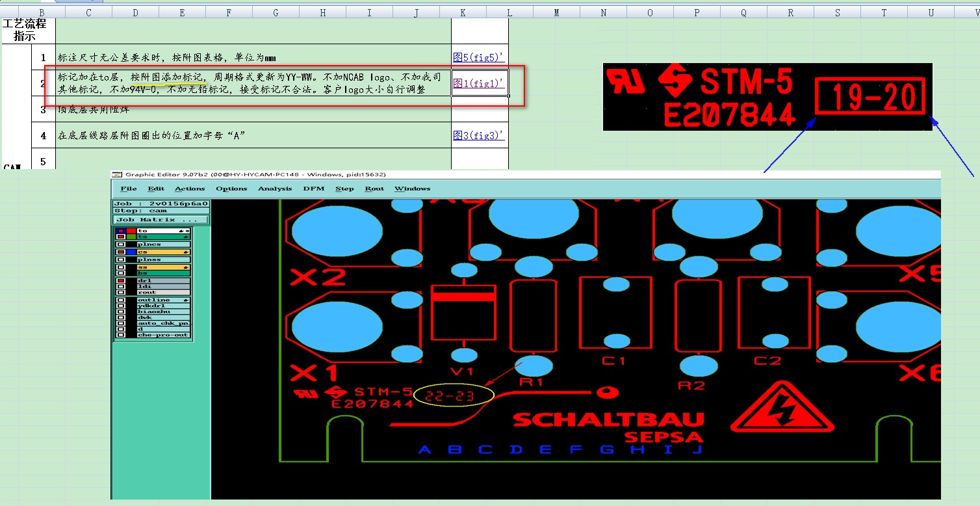Click the hand icon on the cs layer row
Viewport: 980px width, 506px height.
[x=187, y=252]
